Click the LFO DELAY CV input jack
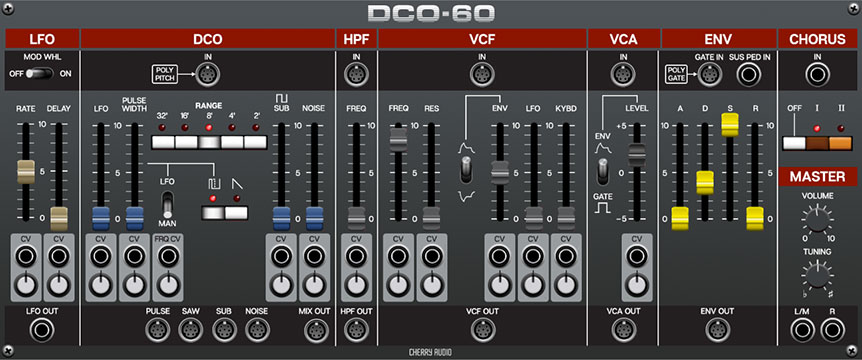Screen dimensions: 862x360 58,256
